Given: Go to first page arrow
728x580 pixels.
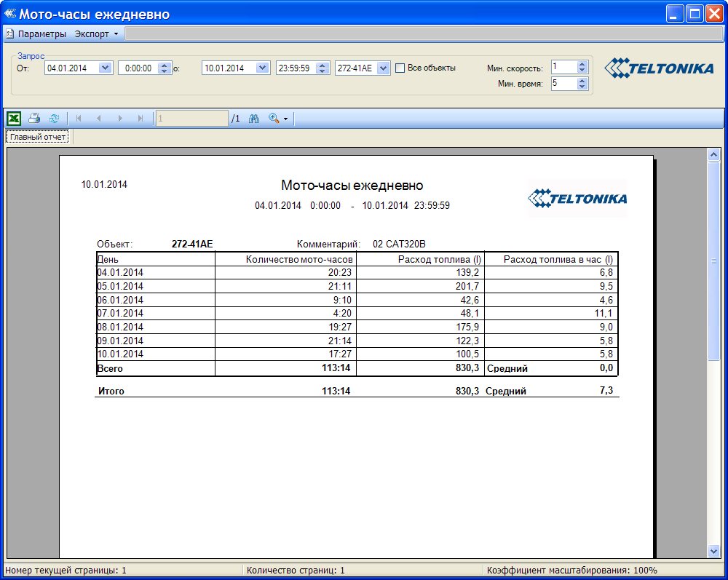Looking at the screenshot, I should (79, 118).
